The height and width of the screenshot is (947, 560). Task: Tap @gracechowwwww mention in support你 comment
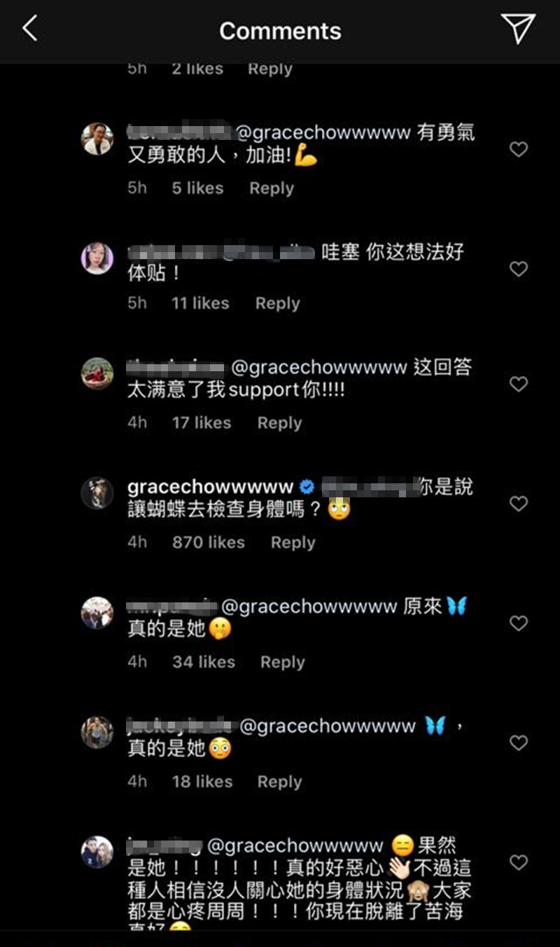tap(318, 368)
